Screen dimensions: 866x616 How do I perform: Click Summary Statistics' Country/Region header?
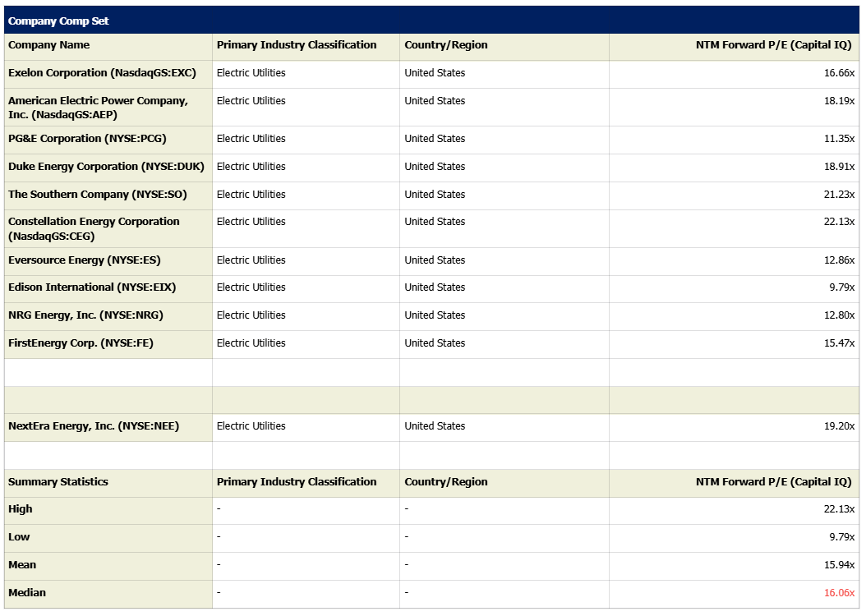coord(445,482)
